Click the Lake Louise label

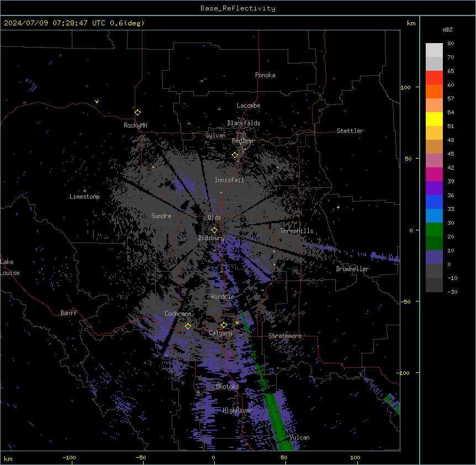coord(9,267)
